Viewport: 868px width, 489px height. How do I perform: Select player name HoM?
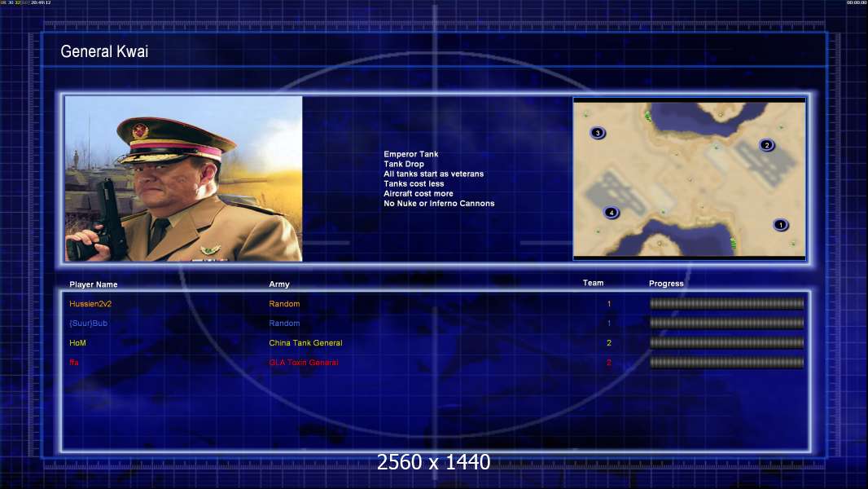(x=77, y=343)
